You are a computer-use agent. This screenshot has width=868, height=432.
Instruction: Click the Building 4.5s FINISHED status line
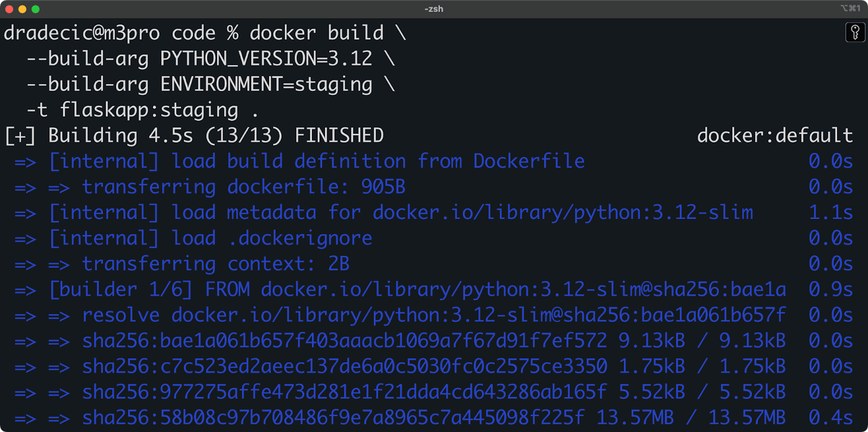coord(194,136)
